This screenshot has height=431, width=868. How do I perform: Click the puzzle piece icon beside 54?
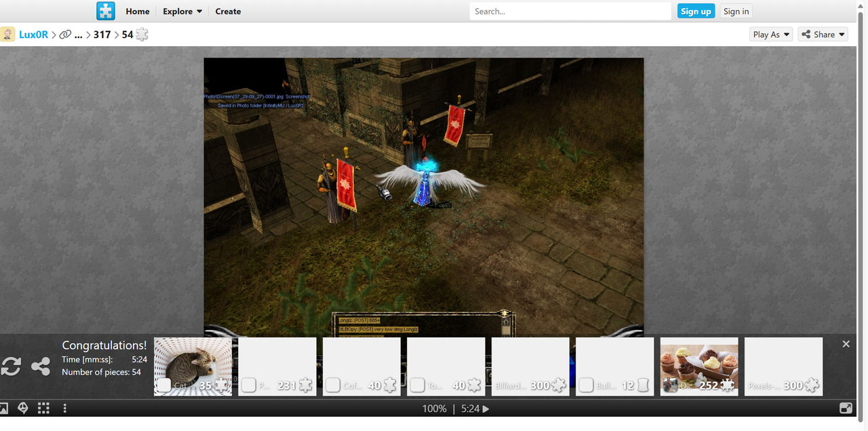(x=142, y=35)
